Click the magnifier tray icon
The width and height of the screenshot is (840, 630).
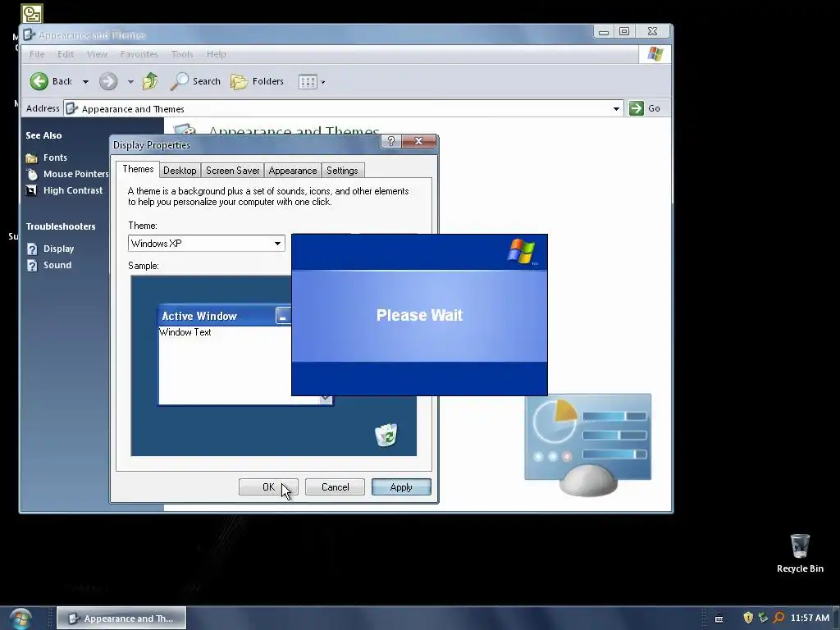(x=779, y=618)
